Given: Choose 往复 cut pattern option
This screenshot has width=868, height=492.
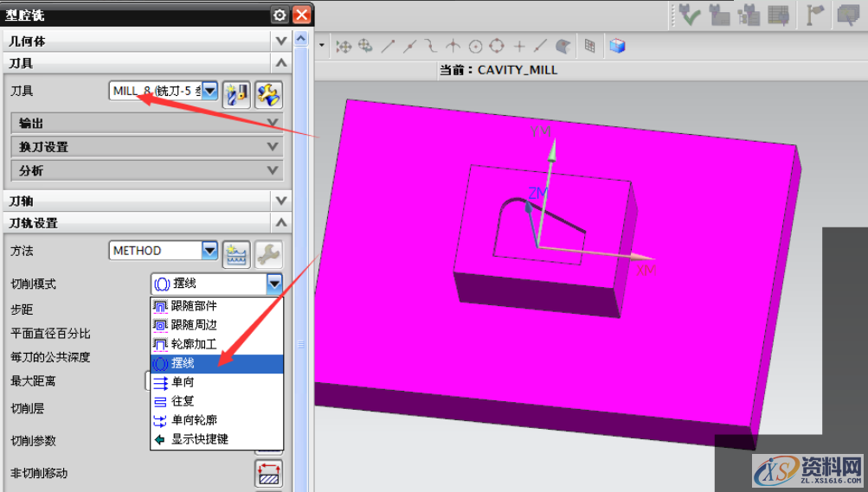Looking at the screenshot, I should coord(183,401).
